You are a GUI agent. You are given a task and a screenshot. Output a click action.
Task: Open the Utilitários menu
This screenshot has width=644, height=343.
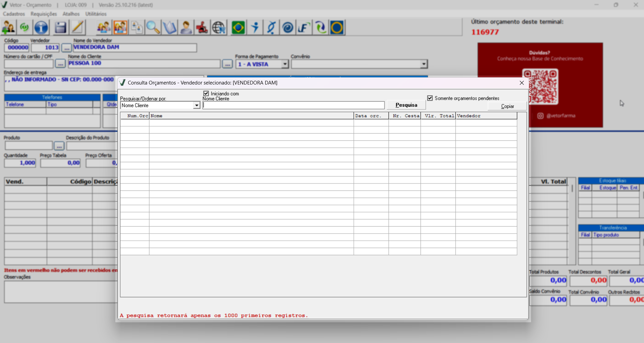point(96,14)
